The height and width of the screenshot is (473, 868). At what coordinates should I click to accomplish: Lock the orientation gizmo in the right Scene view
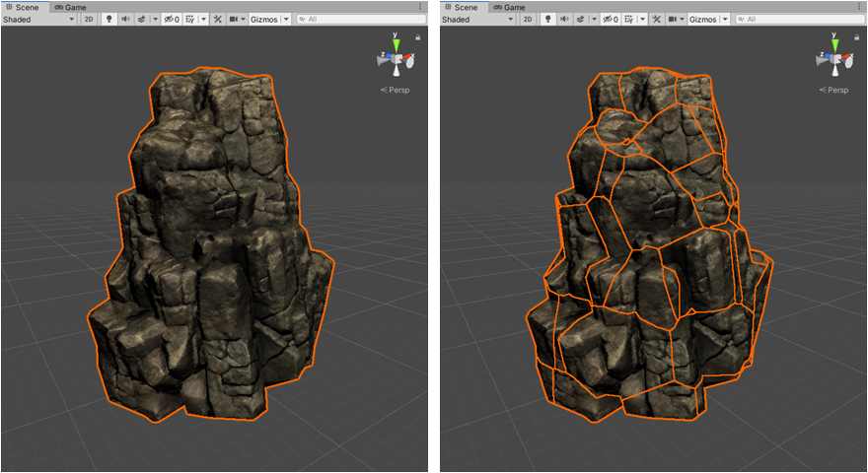(x=857, y=36)
